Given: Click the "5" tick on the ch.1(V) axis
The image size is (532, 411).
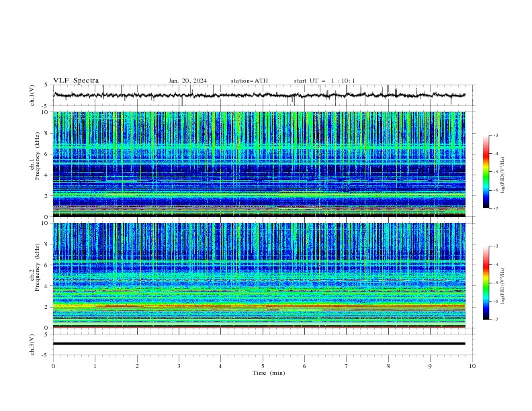Looking at the screenshot, I should point(46,85).
